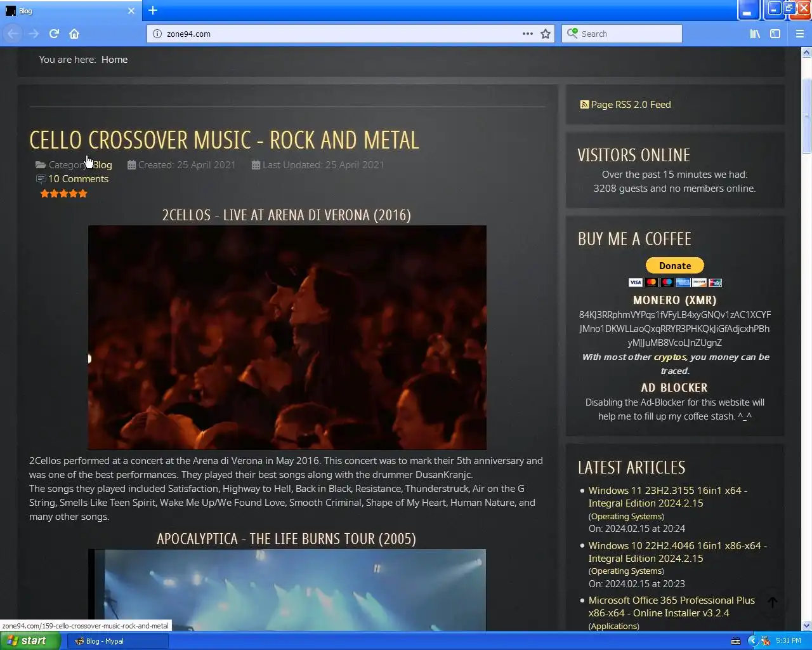Open the Windows Start menu
812x650 pixels.
[30, 641]
